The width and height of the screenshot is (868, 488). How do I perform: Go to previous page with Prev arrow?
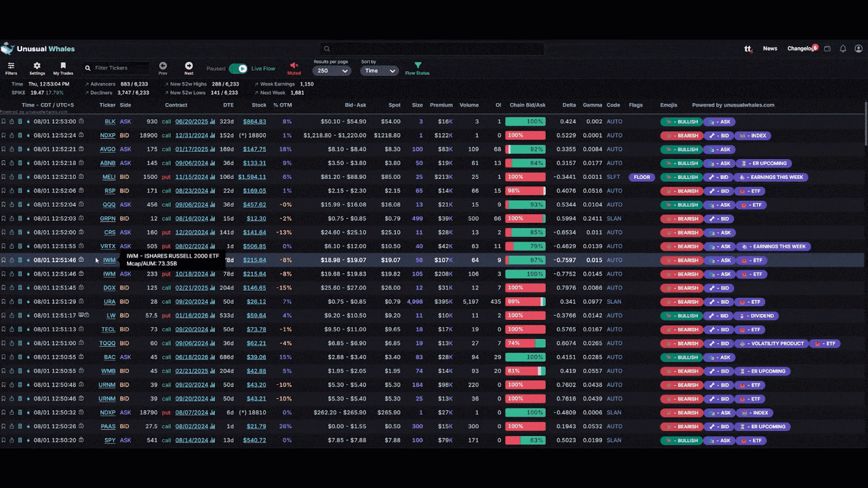coord(163,66)
